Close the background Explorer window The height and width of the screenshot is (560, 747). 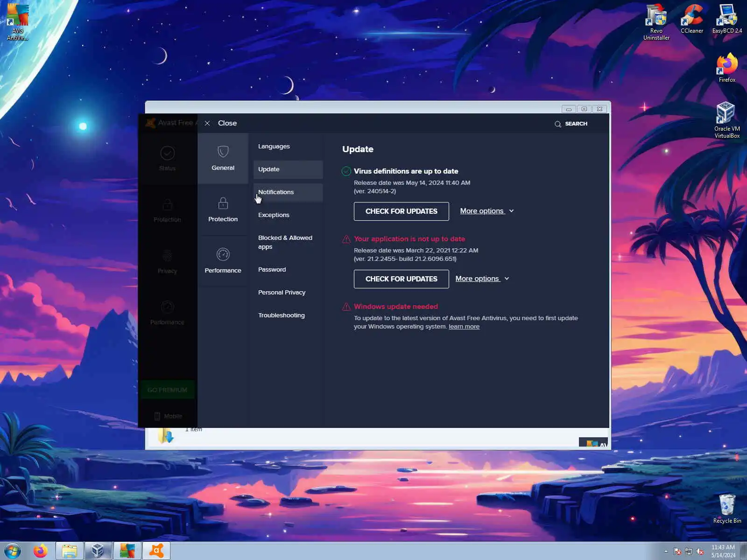600,109
